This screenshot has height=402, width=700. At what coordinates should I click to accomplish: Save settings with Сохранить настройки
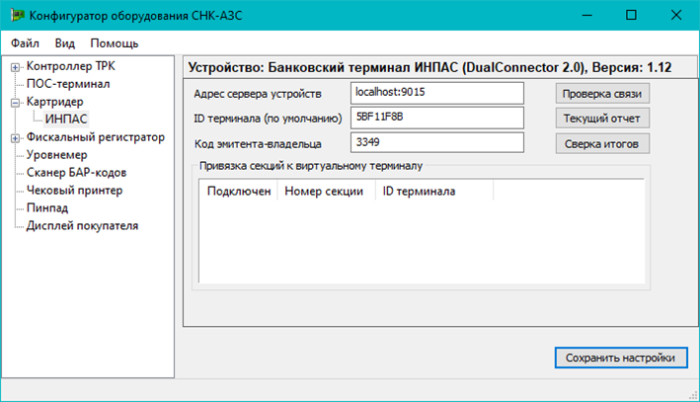(620, 358)
